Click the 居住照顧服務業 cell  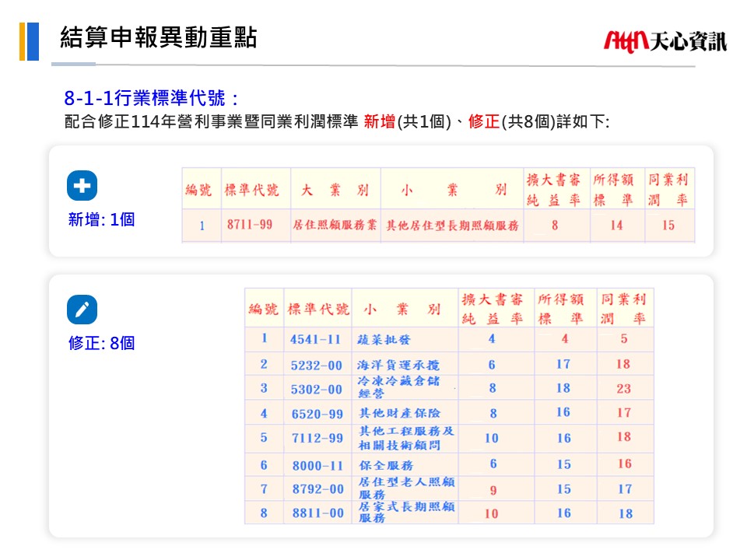(335, 226)
